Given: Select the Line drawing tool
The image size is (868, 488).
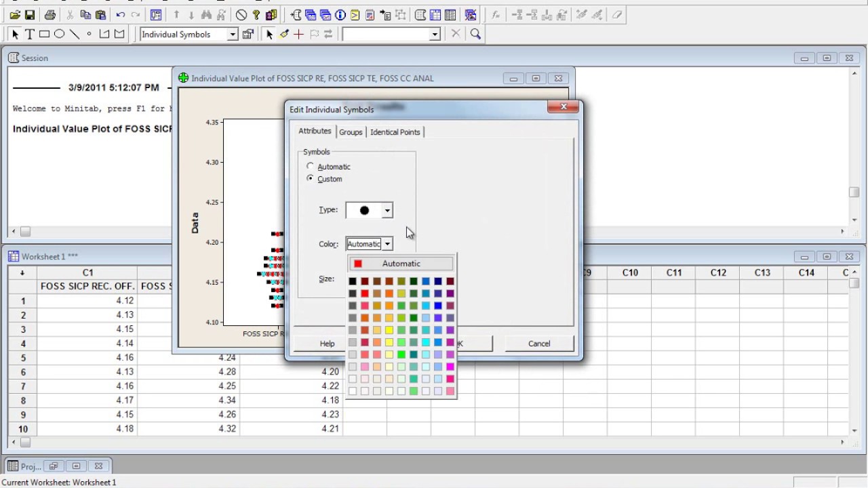Looking at the screenshot, I should (75, 34).
